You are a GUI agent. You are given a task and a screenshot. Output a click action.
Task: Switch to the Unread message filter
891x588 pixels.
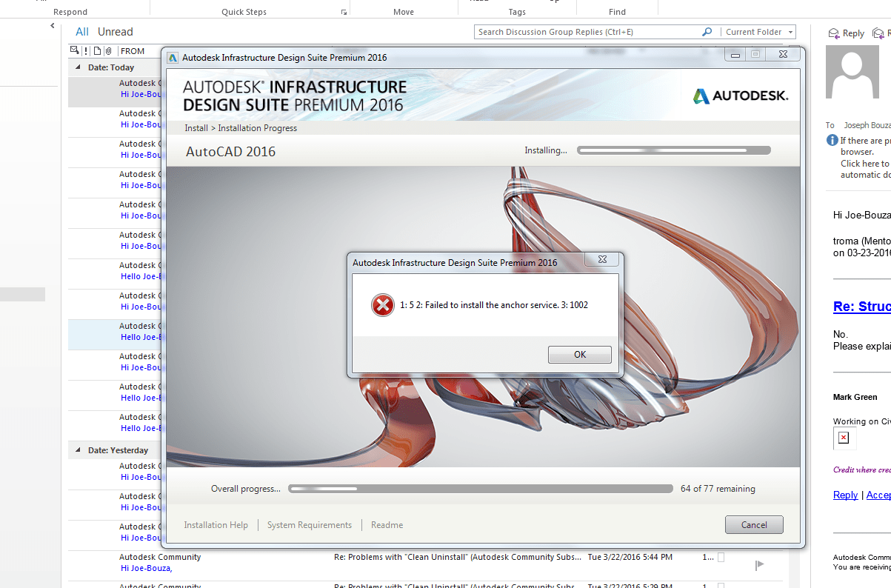(x=116, y=31)
